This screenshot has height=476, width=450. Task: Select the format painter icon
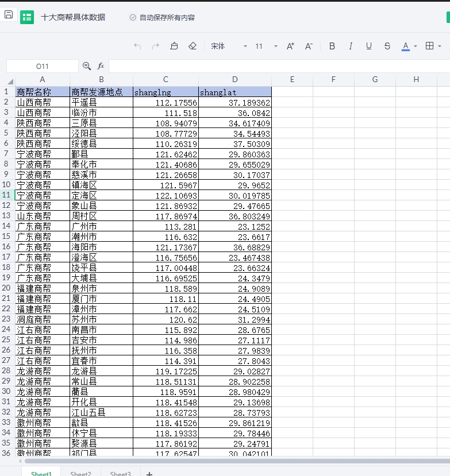[x=174, y=46]
